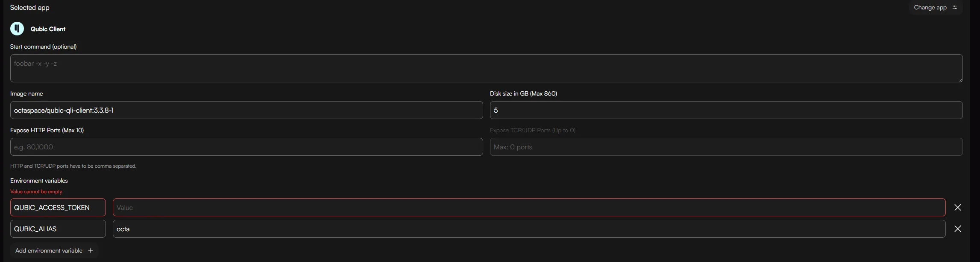Image resolution: width=980 pixels, height=262 pixels.
Task: Click the 'Expose HTTP Ports (Max 10)' label
Action: [x=47, y=130]
